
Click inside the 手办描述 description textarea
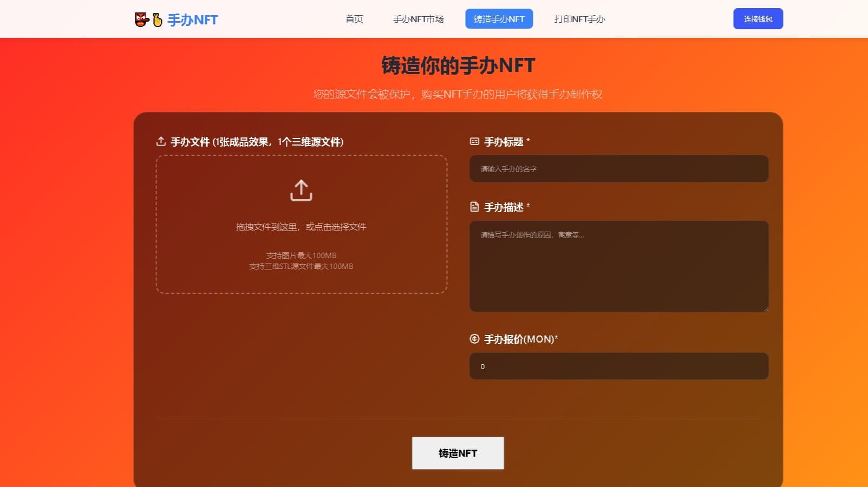coord(619,265)
